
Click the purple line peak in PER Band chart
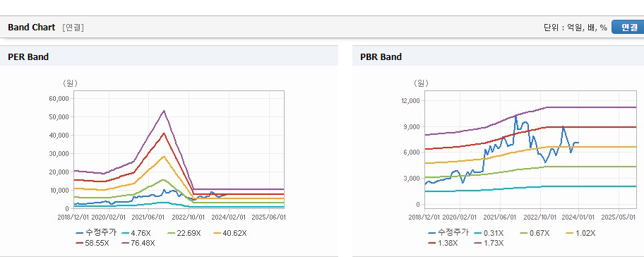tap(164, 110)
